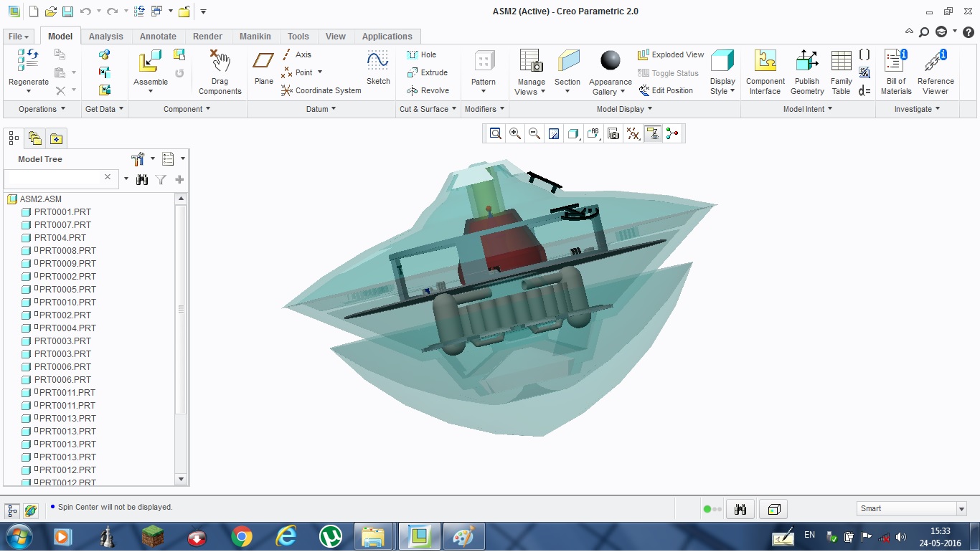Viewport: 980px width, 552px height.
Task: Select the Hole tool
Action: click(x=422, y=54)
